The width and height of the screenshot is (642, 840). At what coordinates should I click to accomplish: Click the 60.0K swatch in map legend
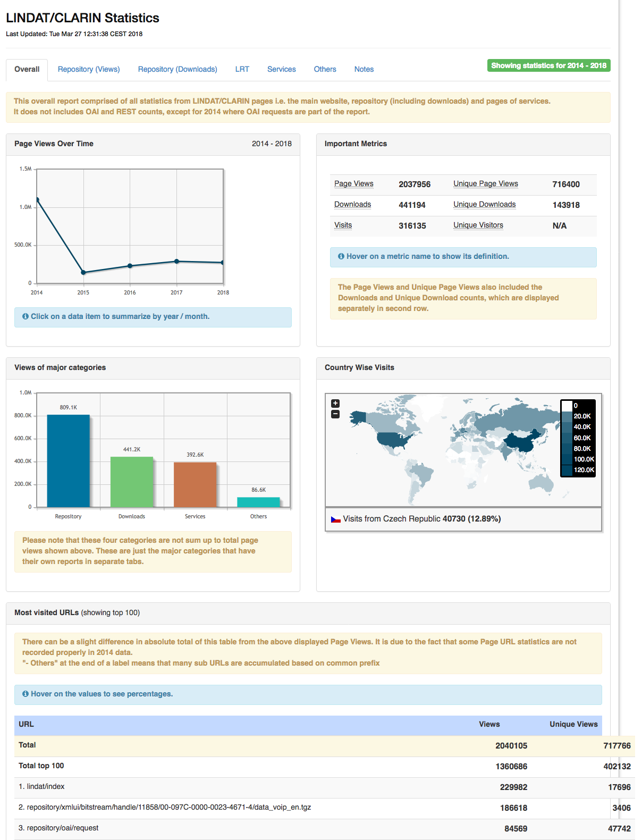coord(567,438)
